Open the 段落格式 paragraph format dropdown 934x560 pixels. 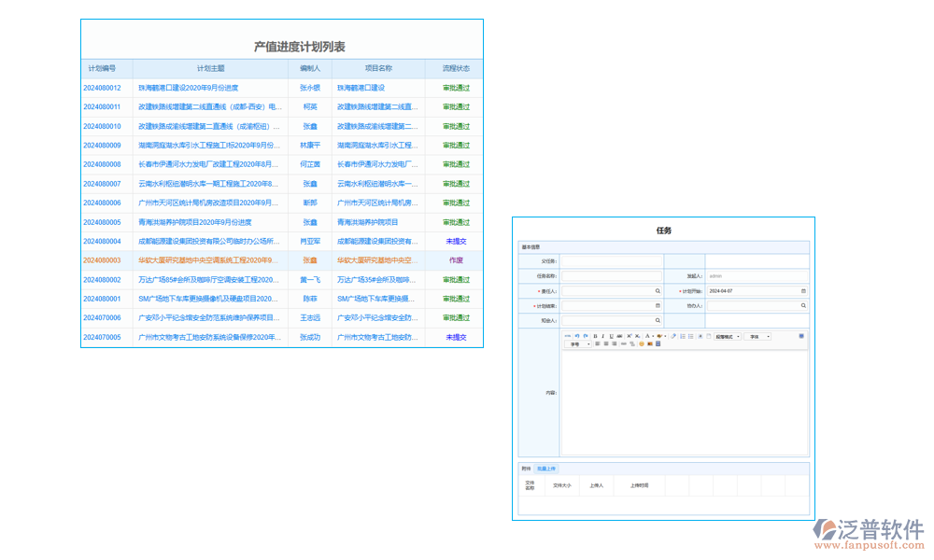point(728,336)
